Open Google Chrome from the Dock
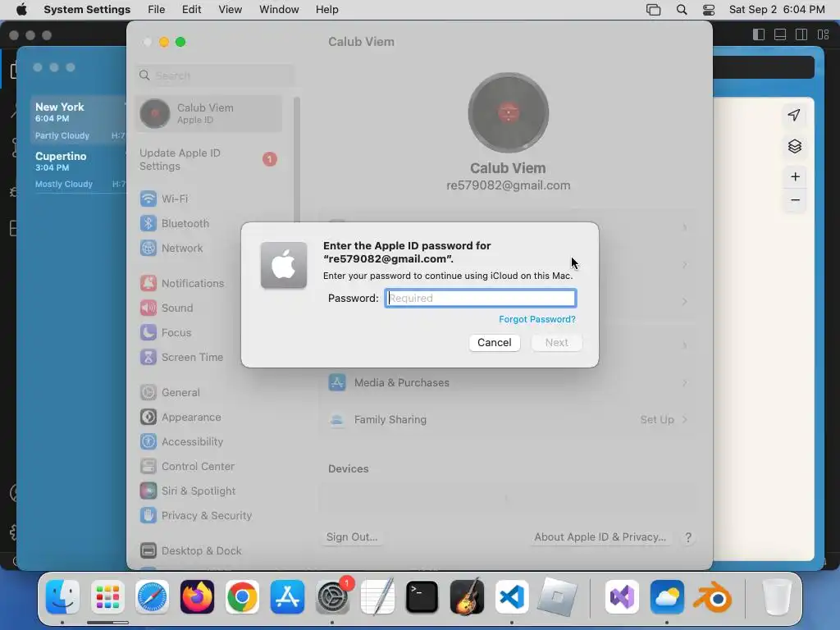The image size is (840, 630). (x=242, y=597)
